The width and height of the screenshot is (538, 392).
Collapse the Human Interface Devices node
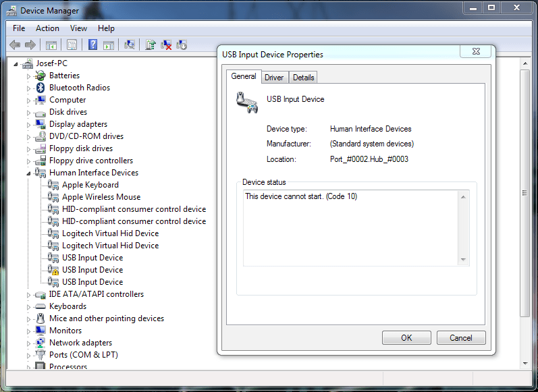(28, 173)
